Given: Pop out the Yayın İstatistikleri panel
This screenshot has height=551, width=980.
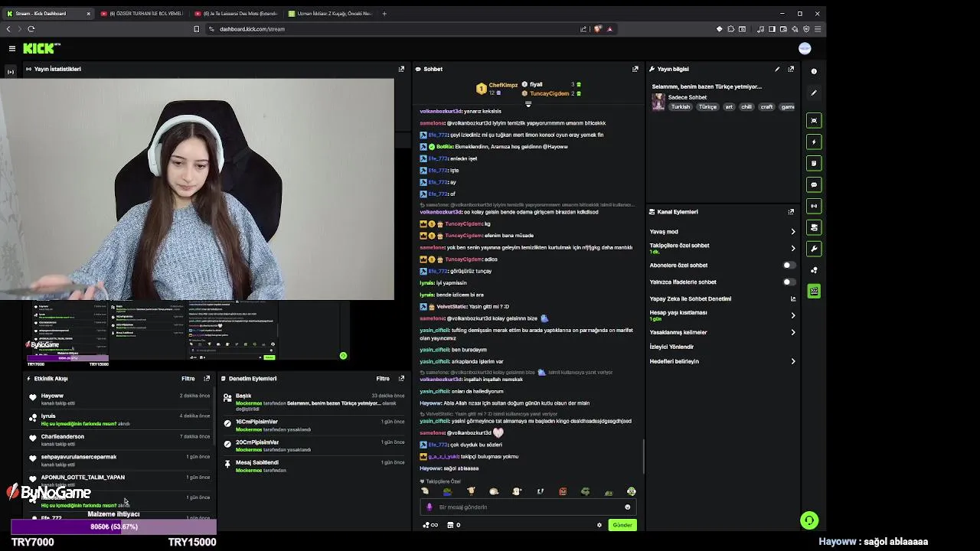Looking at the screenshot, I should click(x=401, y=69).
